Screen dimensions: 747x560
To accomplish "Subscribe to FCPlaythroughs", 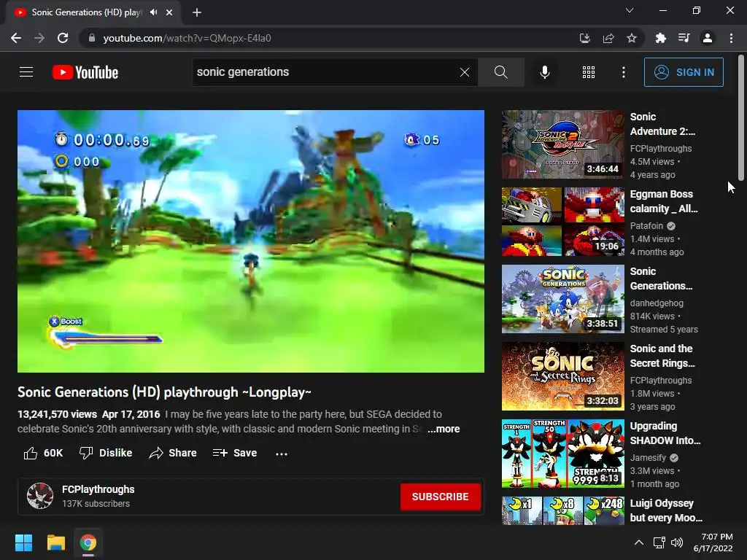I will pyautogui.click(x=440, y=497).
